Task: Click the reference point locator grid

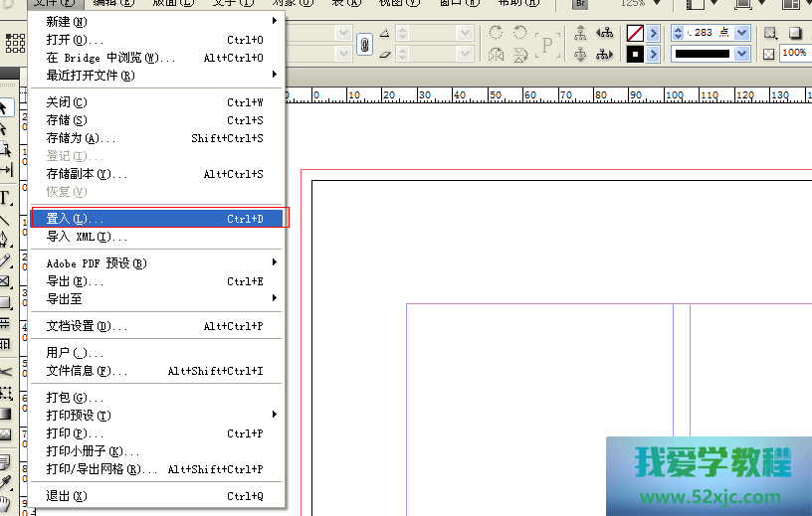Action: tap(15, 43)
